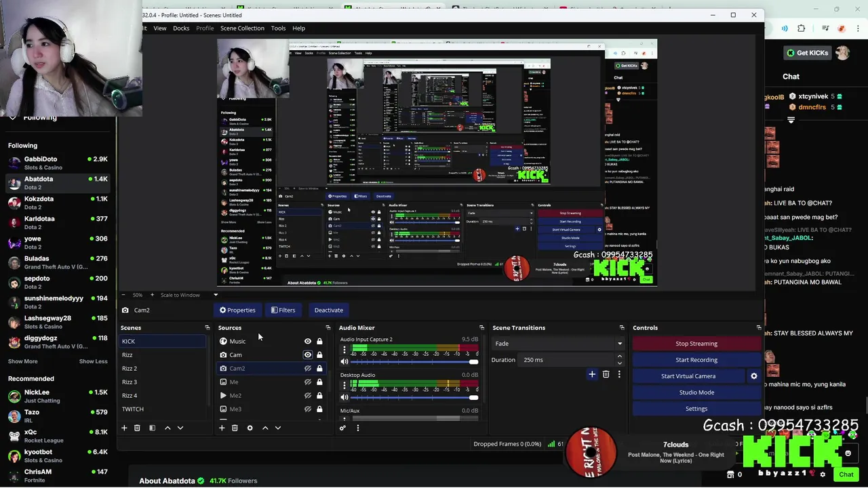Remove scene transition with trash icon
Screen dimensions: 868x488
point(606,374)
